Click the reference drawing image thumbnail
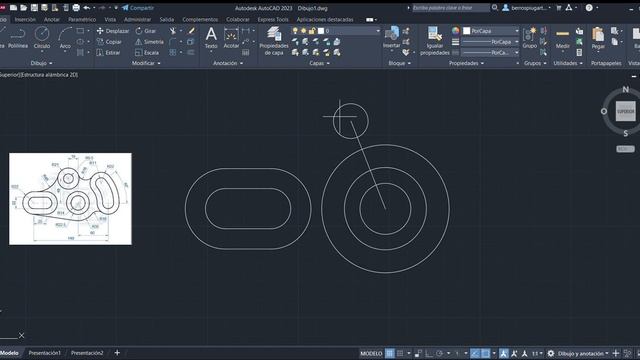This screenshot has height=360, width=640. [x=70, y=199]
